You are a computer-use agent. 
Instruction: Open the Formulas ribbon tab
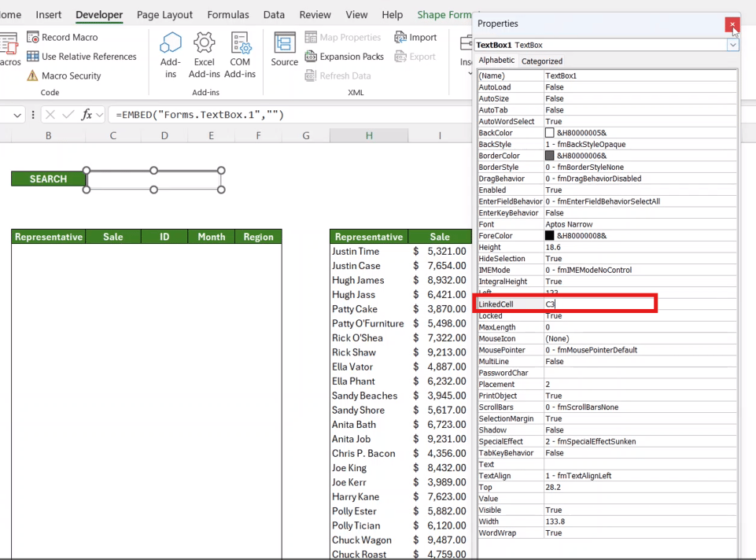tap(228, 14)
